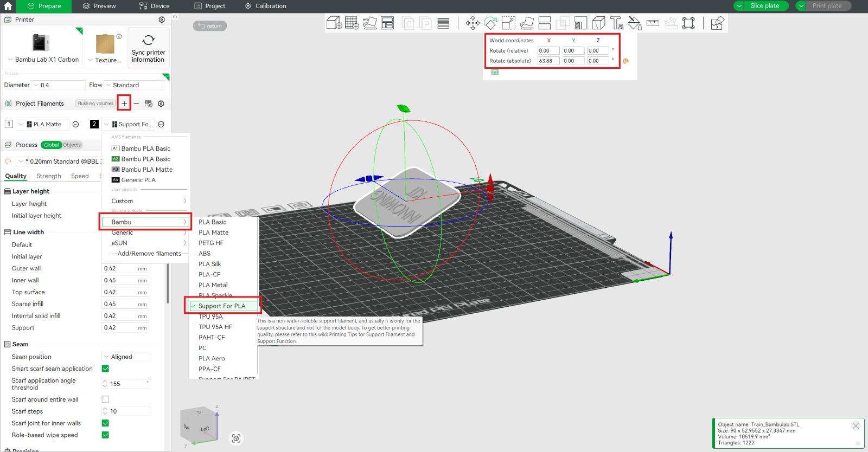Click the black filament 2 color swatch
Screen dimensions: 868x452
(94, 124)
